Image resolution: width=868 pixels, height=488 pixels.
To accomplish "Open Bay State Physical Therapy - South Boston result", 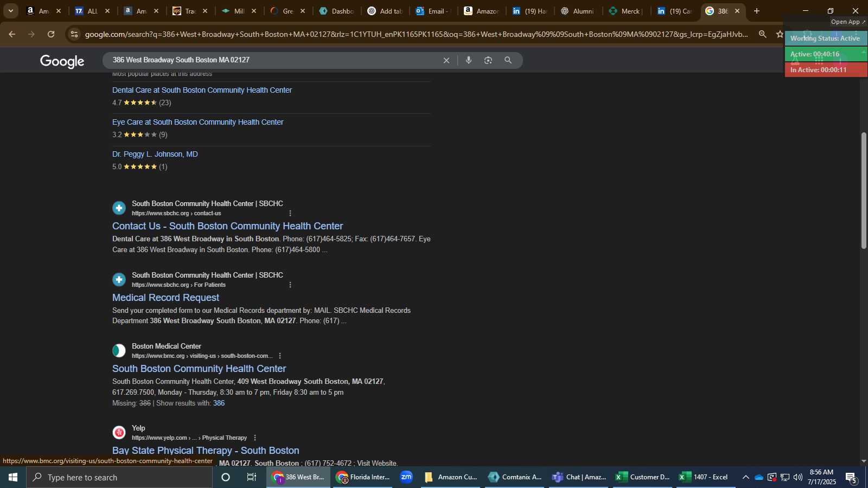I will coord(206,451).
